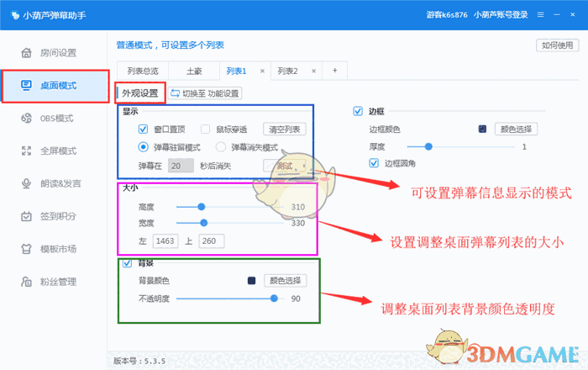Click the 小葫芦弹幕助手 app logo
This screenshot has height=370, width=588.
(15, 15)
